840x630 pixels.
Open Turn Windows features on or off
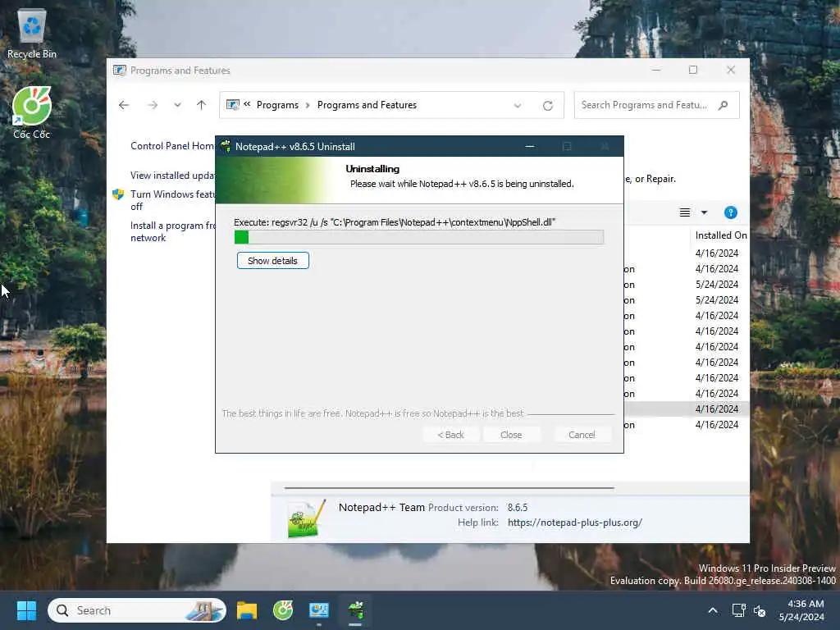pyautogui.click(x=172, y=200)
